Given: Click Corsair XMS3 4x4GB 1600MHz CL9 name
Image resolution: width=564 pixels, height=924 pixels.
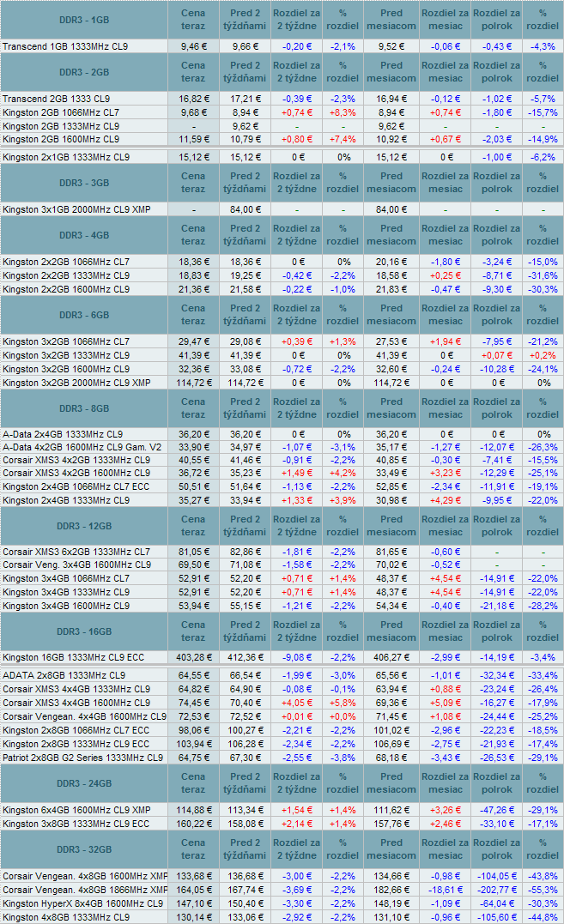Looking at the screenshot, I should pos(76,703).
